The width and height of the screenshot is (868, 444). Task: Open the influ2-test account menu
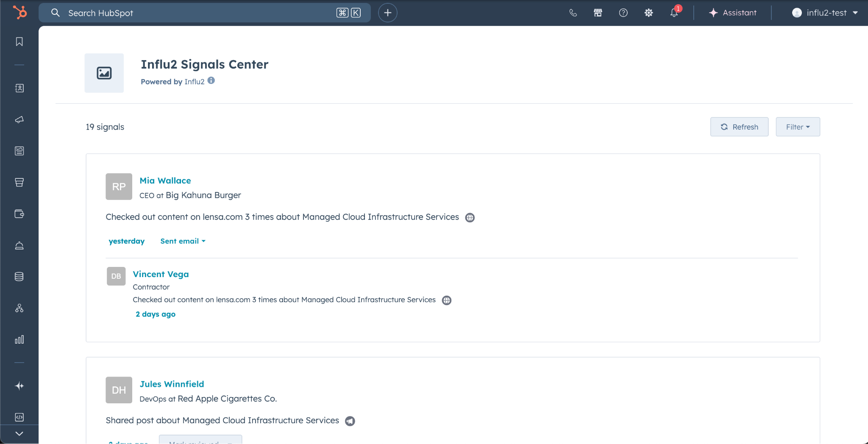824,13
